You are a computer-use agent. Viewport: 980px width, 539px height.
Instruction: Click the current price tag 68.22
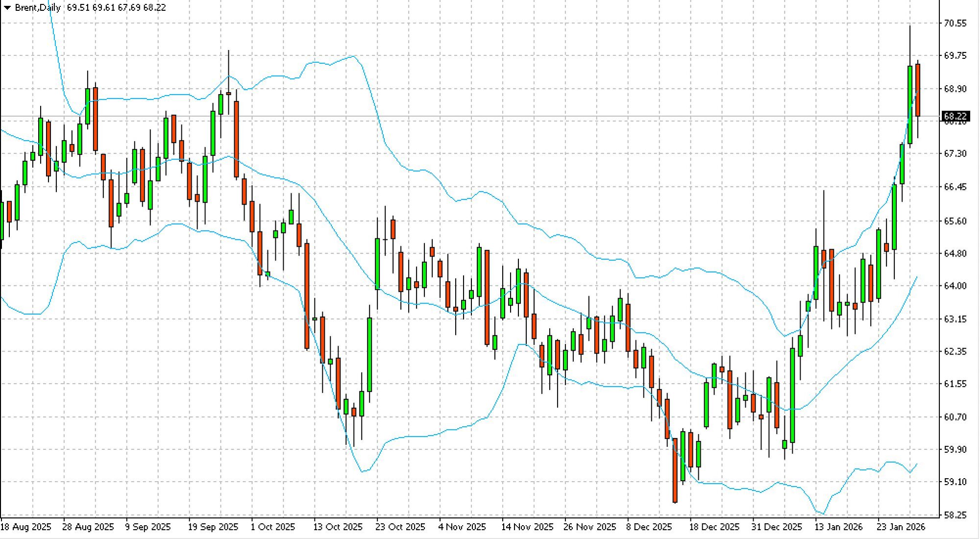point(955,116)
